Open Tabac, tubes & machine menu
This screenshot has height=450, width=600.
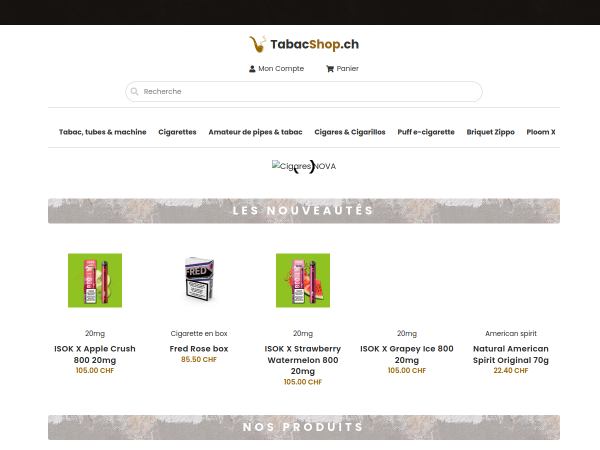pos(103,132)
